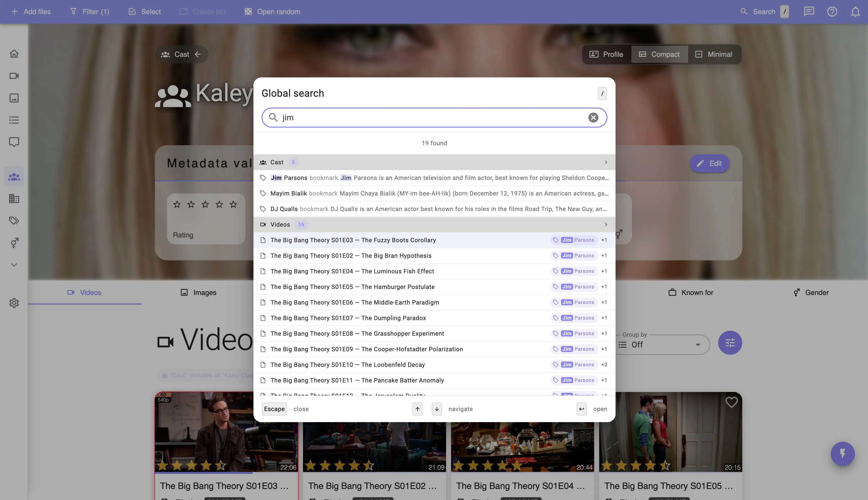Switch to the Images tab
The image size is (868, 500).
(x=198, y=292)
